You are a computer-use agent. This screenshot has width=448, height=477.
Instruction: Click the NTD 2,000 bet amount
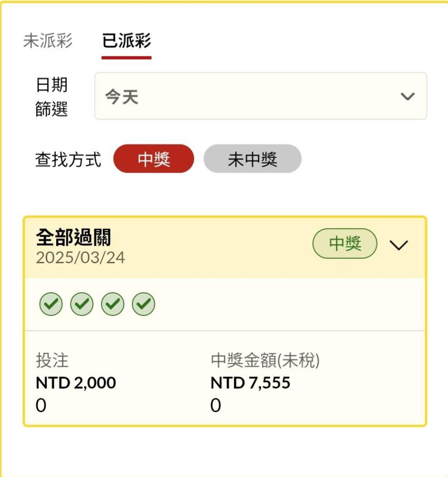pyautogui.click(x=76, y=383)
